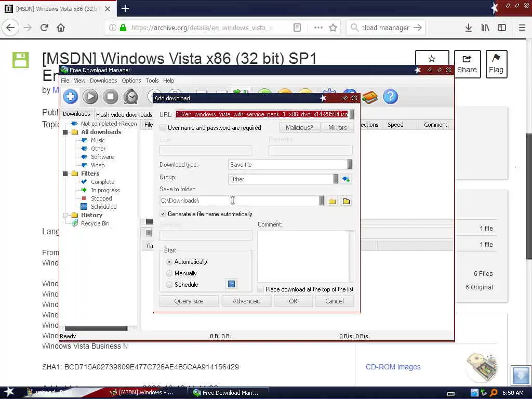Open Group dropdown showing Other
532x399 pixels.
[x=336, y=179]
